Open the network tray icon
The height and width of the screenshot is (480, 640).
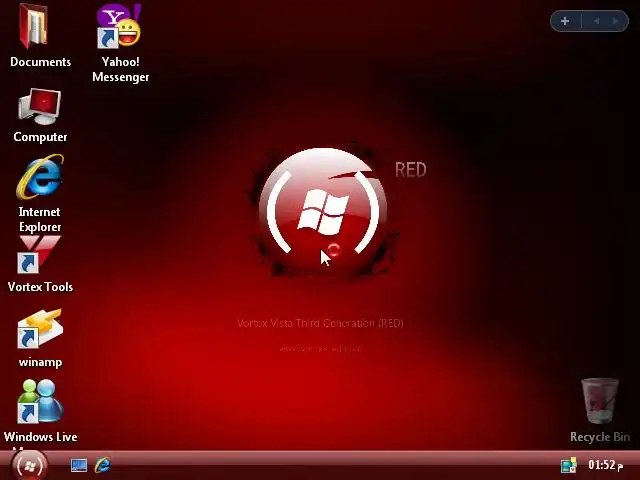click(x=569, y=465)
